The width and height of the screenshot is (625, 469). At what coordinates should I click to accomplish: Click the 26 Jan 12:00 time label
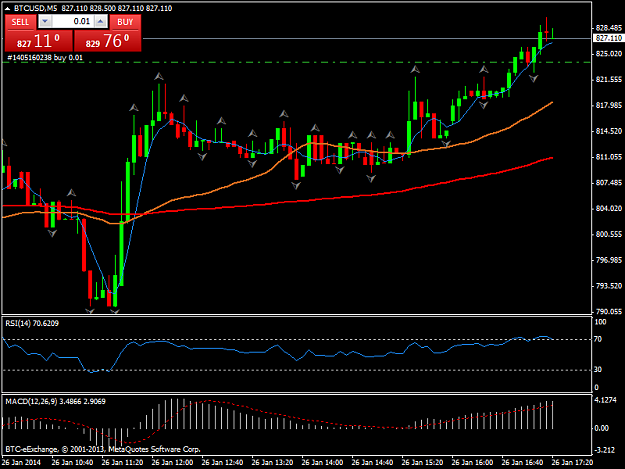tap(172, 462)
